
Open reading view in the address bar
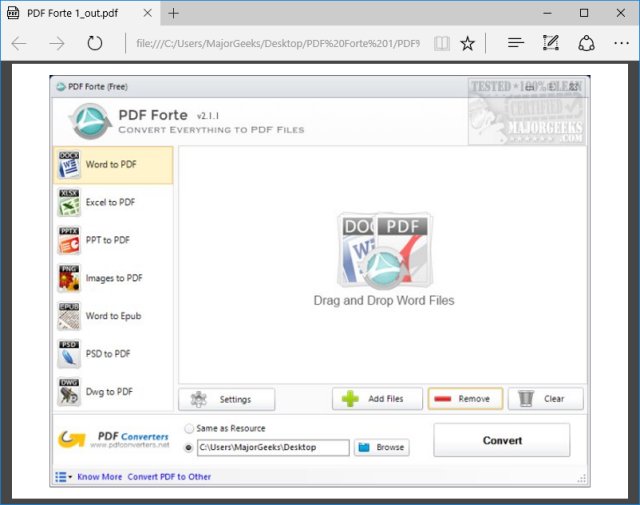pos(442,43)
